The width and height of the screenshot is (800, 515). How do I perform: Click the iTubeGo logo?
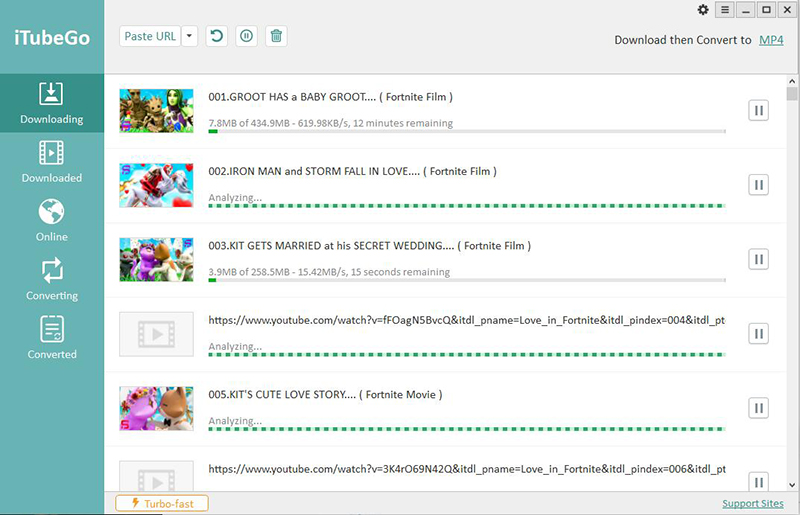point(52,38)
